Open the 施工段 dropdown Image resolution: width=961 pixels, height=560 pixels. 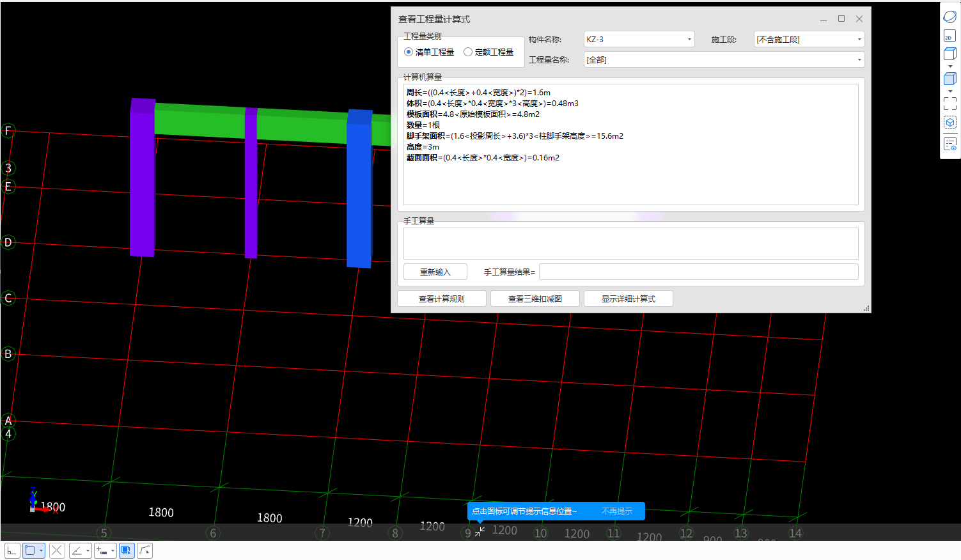click(809, 39)
